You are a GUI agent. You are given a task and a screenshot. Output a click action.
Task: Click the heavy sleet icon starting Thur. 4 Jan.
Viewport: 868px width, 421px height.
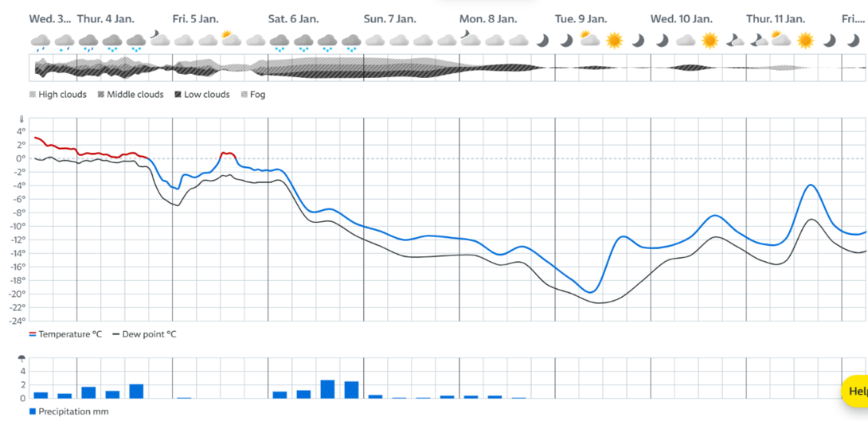tap(88, 41)
